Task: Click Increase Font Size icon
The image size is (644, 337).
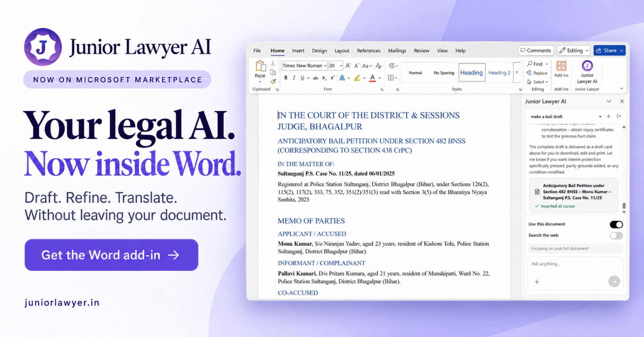Action: click(x=348, y=66)
